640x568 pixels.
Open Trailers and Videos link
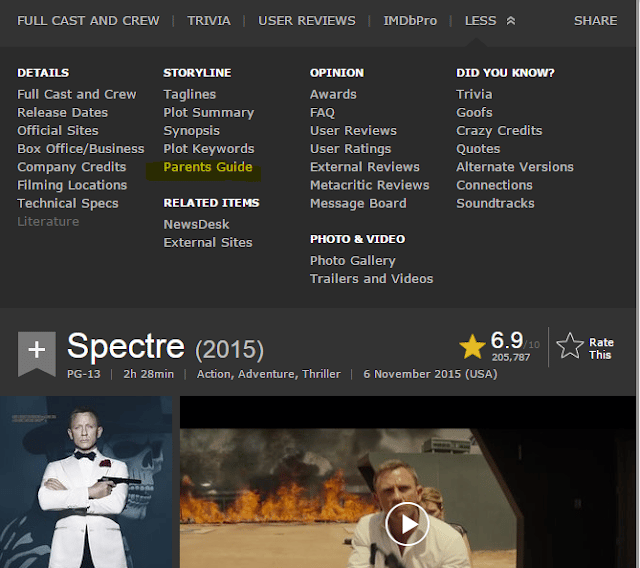371,279
